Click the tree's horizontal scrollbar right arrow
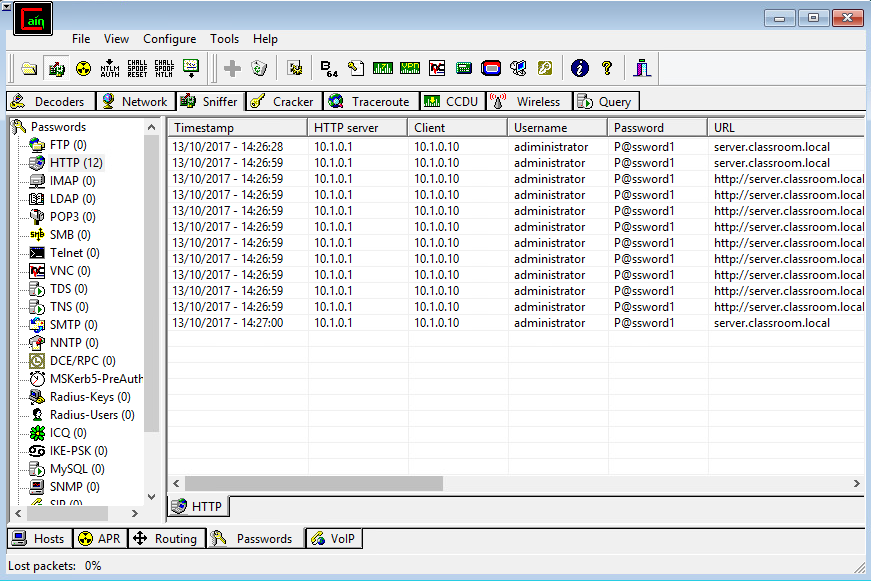 134,513
